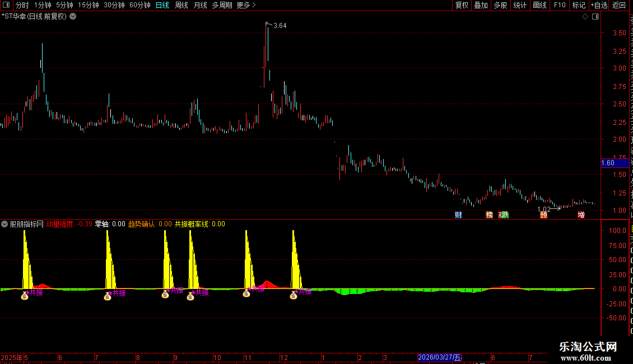Activate the 画线 drawing tools
Image resolution: width=633 pixels, height=364 pixels.
(539, 5)
